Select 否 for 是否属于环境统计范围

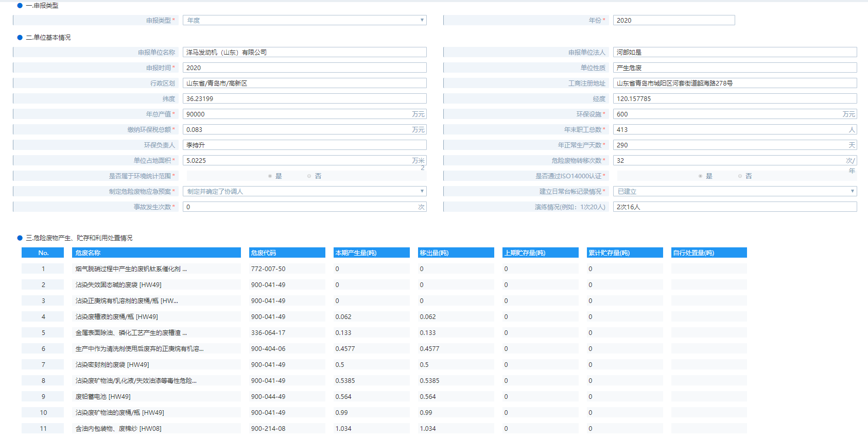[309, 176]
